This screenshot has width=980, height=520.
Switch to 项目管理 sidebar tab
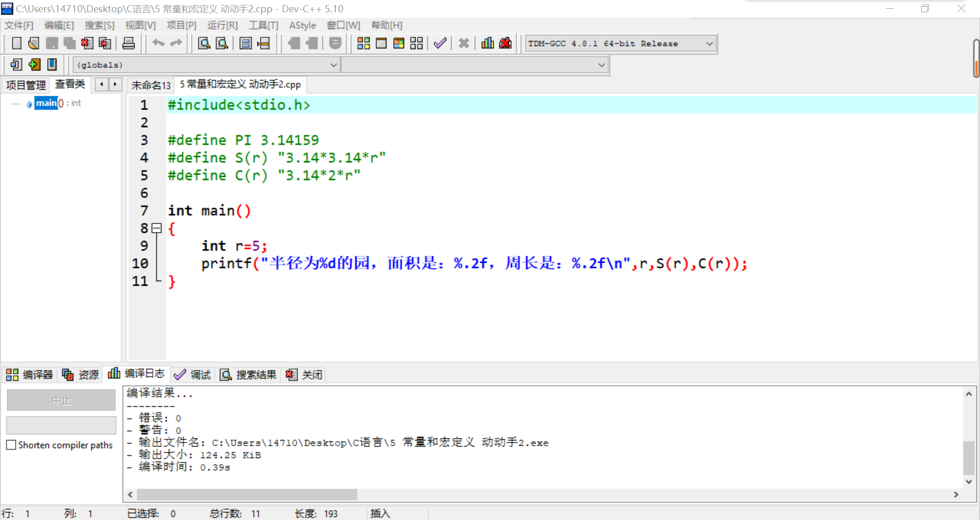[x=26, y=85]
